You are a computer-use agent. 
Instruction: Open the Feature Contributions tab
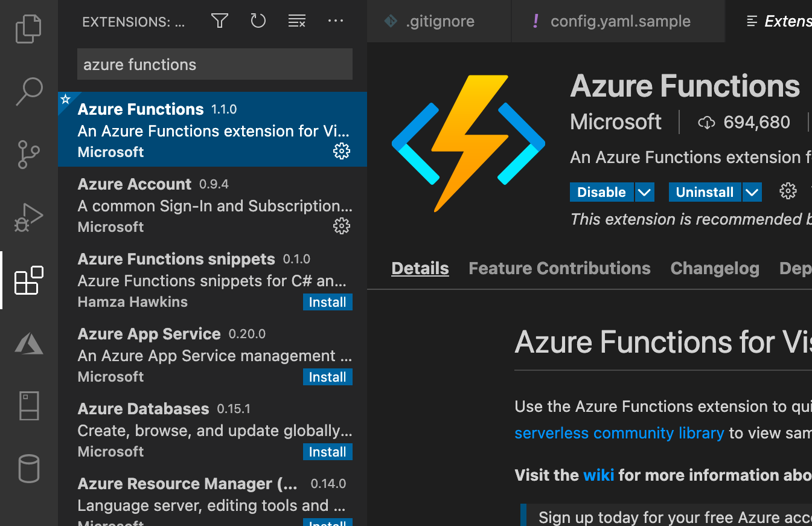[560, 269]
